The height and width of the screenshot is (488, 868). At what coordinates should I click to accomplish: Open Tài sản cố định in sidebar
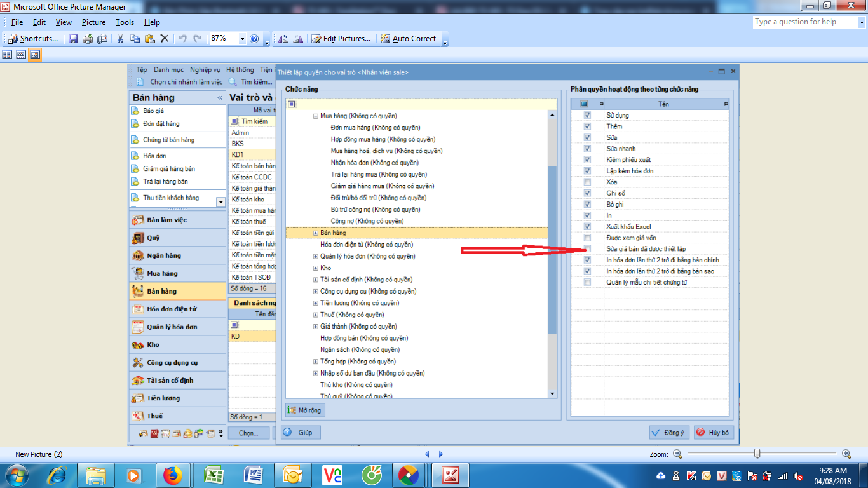177,380
